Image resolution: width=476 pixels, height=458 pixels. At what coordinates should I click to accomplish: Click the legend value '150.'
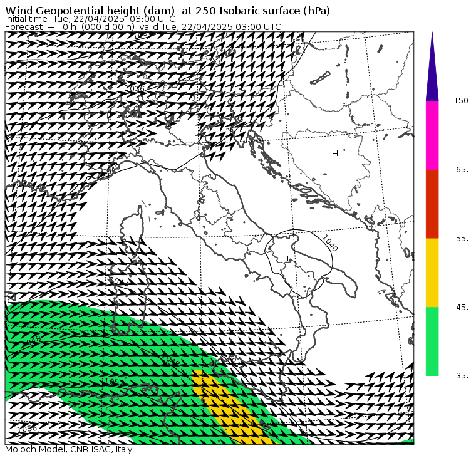(x=462, y=101)
